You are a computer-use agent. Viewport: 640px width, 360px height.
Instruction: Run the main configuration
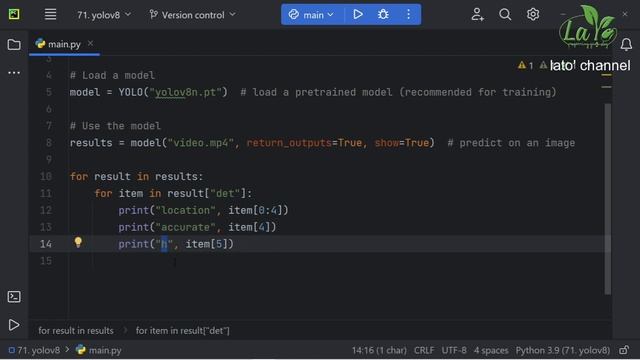coord(358,15)
